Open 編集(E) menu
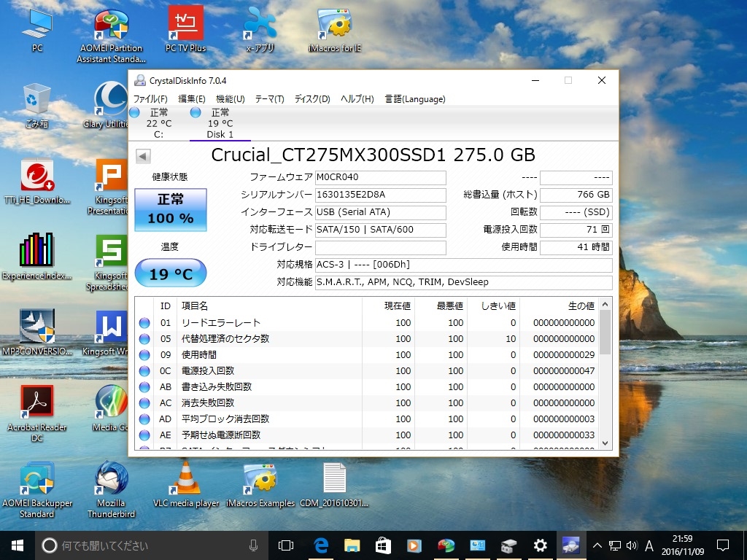Viewport: 747px width, 560px height. coord(192,99)
